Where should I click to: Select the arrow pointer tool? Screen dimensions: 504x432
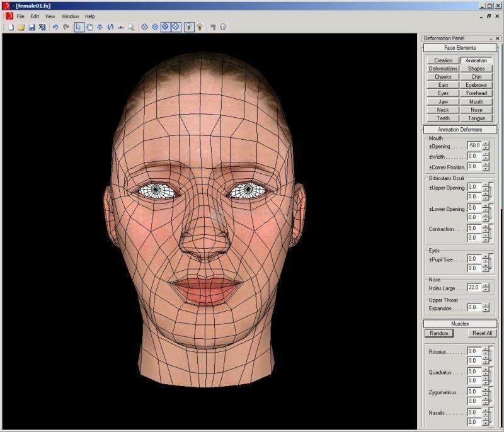[x=79, y=27]
